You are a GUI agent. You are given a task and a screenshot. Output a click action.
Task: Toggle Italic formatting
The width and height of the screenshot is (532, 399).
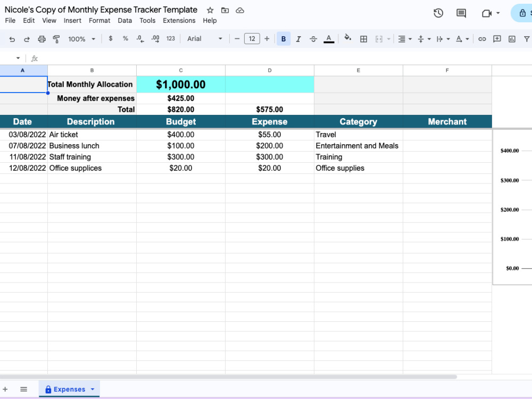click(298, 39)
